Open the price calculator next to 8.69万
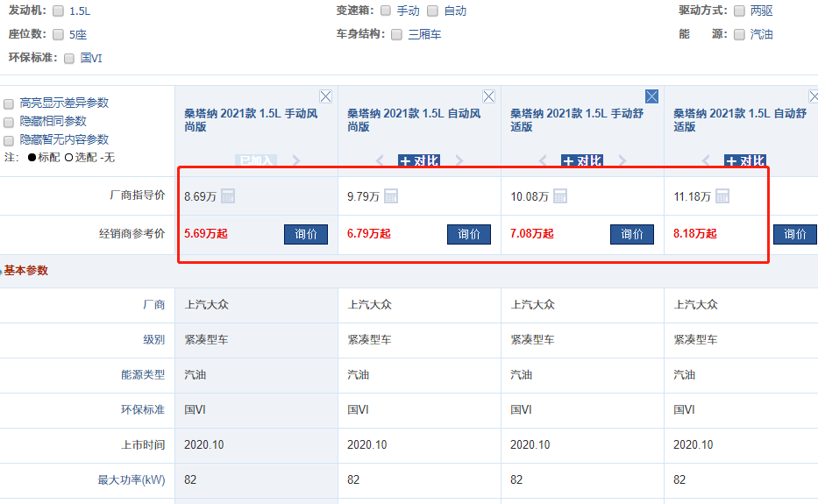818x504 pixels. (x=227, y=196)
